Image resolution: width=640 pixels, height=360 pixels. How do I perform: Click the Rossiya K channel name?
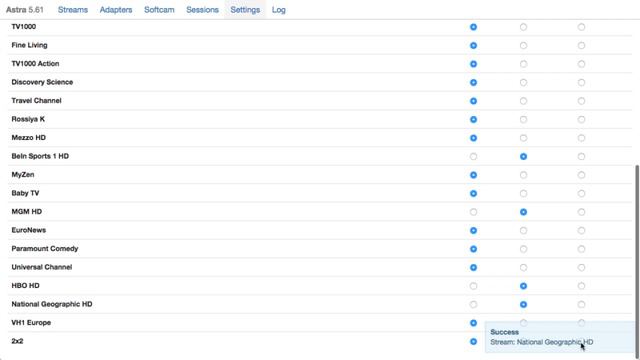tap(28, 119)
